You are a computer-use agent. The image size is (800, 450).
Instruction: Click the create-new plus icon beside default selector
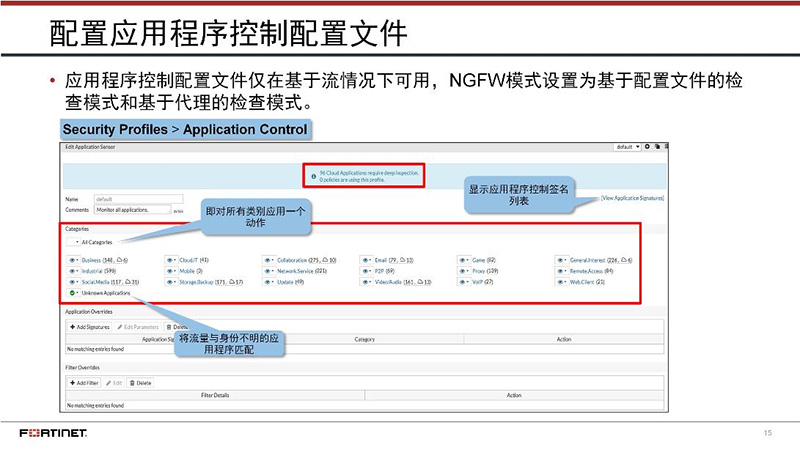[x=647, y=147]
